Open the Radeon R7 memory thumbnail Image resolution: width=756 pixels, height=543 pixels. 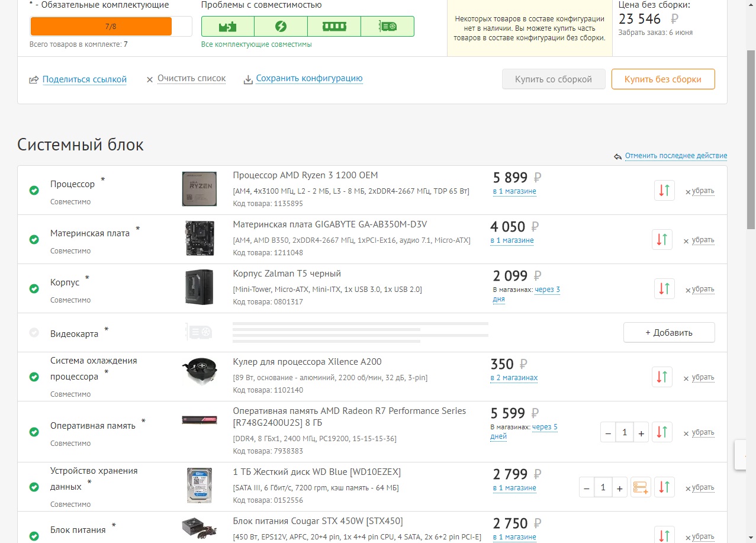click(200, 420)
